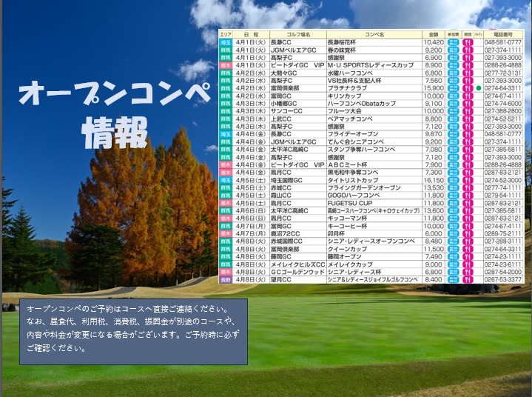This screenshot has height=397, width=532.
Task: Click the lunch icon in 春の味覚杯 row
Action: coord(468,50)
